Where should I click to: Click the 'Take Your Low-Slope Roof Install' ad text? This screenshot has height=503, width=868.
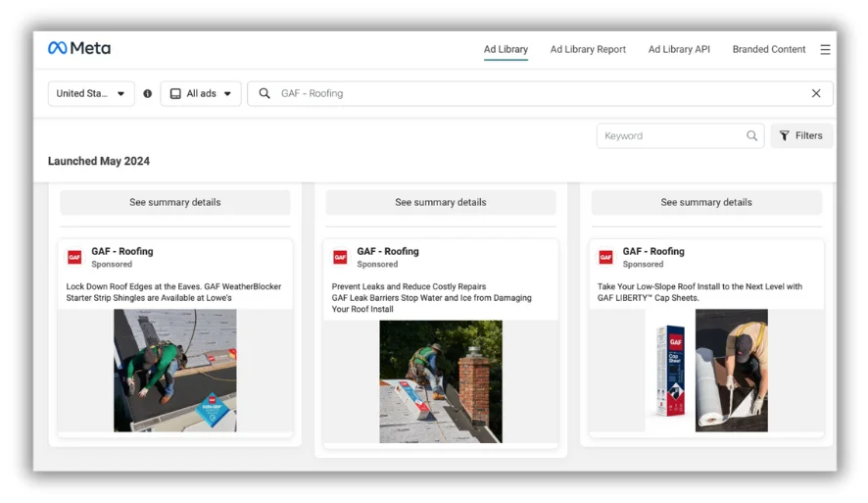(x=699, y=292)
